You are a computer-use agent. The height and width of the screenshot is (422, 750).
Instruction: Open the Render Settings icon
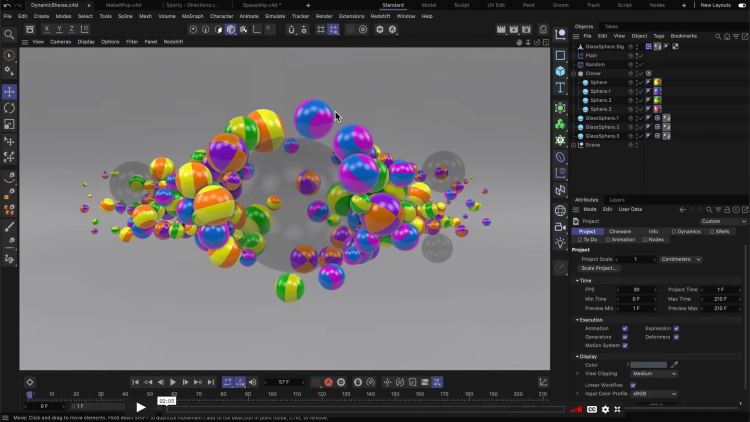526,29
